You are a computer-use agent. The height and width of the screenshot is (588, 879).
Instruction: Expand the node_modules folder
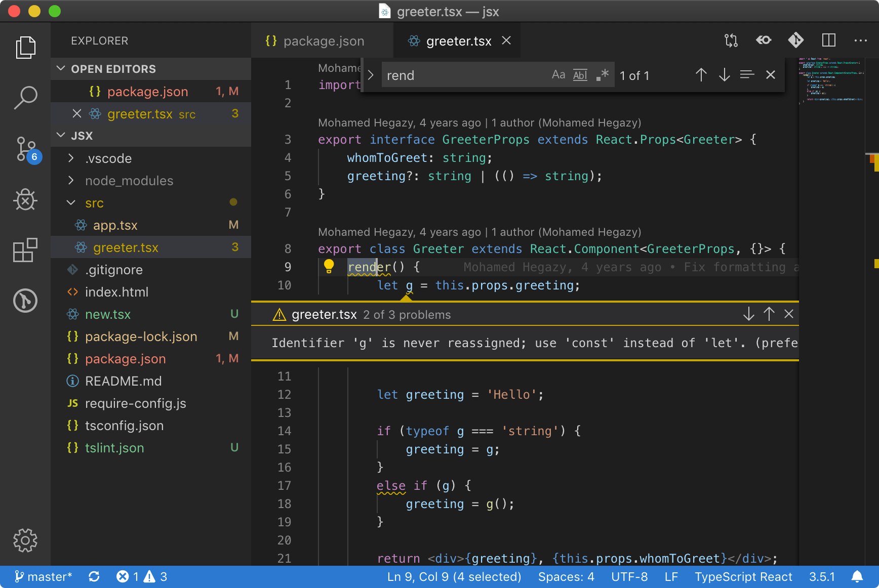pos(129,181)
